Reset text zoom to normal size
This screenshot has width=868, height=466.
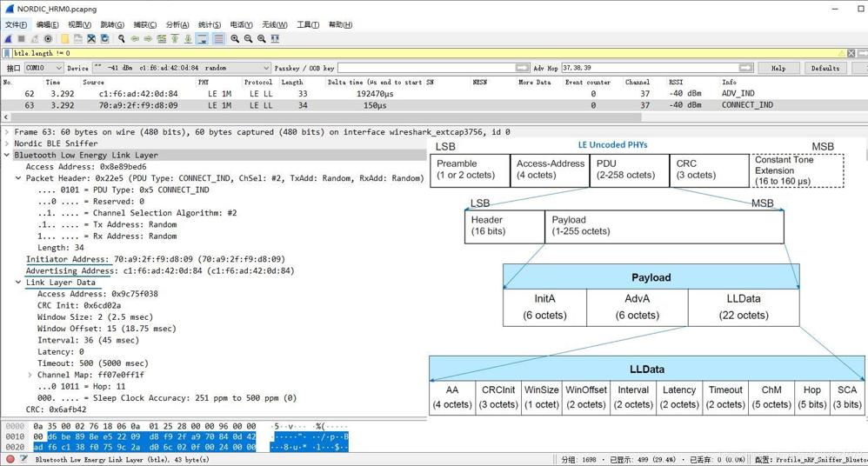pyautogui.click(x=261, y=39)
